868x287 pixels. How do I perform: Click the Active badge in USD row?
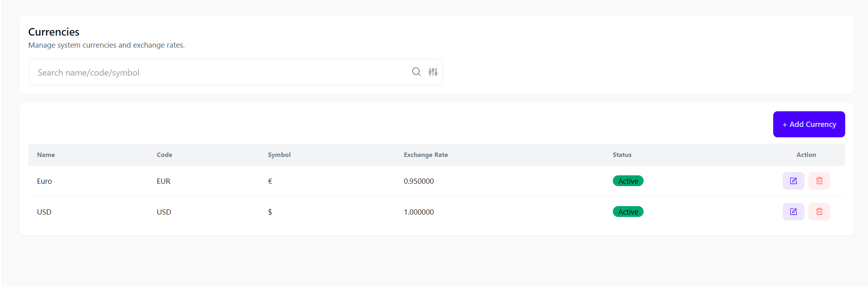point(628,212)
